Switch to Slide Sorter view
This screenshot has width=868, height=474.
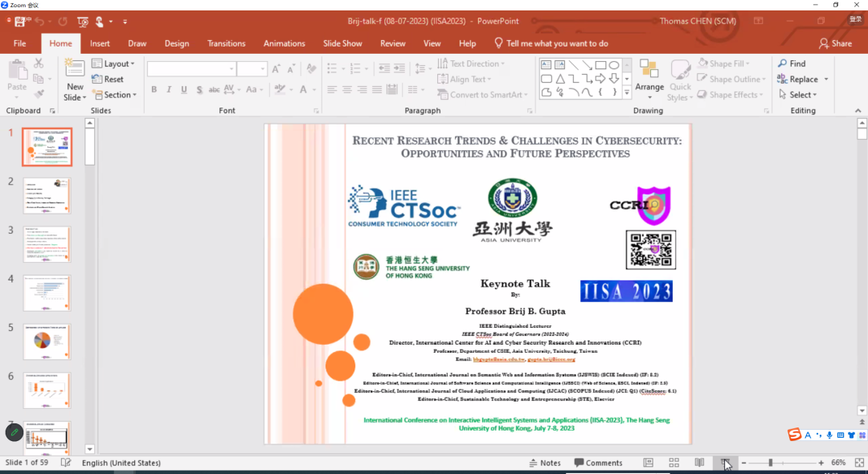(674, 463)
